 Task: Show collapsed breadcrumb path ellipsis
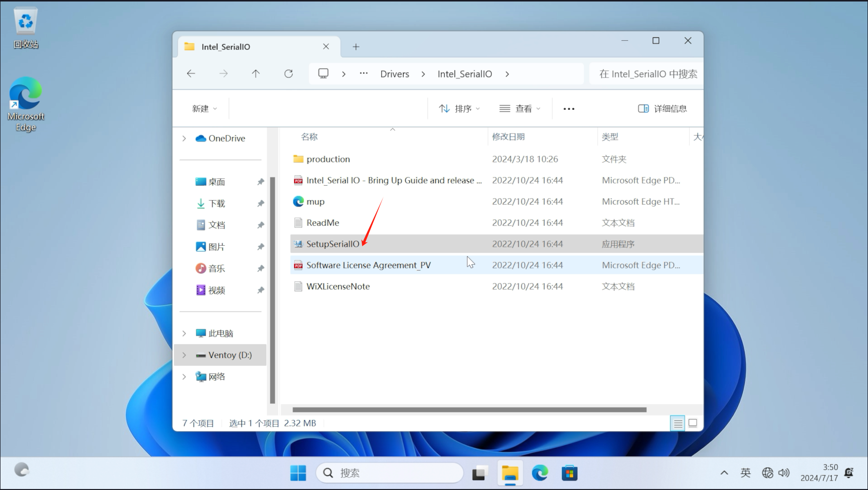[364, 73]
